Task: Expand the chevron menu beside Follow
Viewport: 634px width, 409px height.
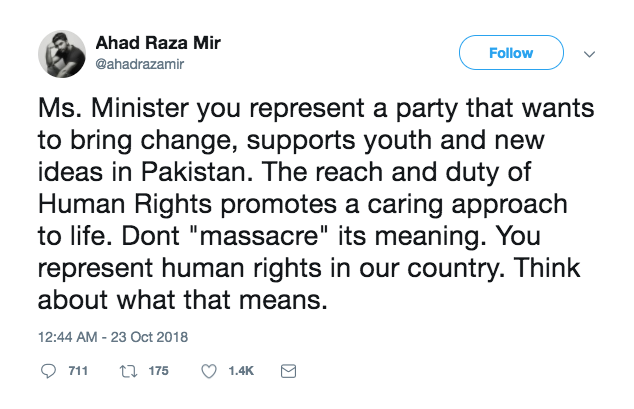Action: pos(589,54)
